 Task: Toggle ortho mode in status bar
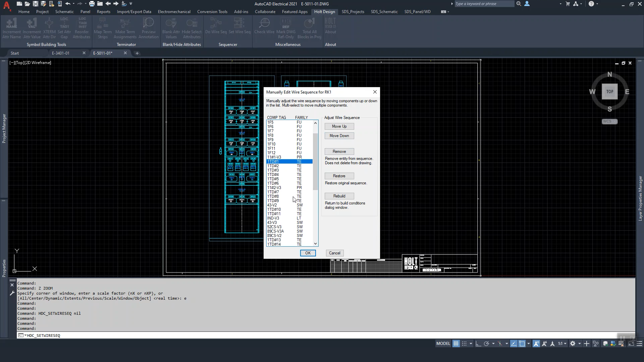point(478,344)
